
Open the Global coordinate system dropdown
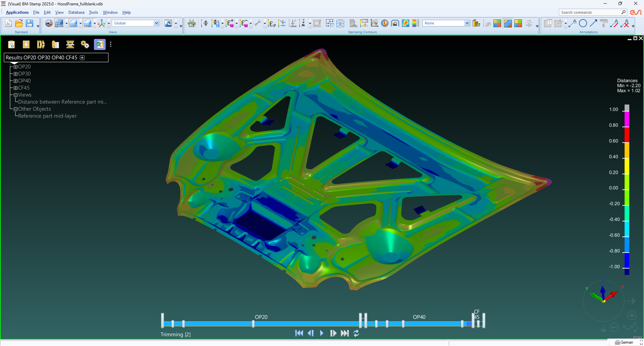click(x=156, y=23)
